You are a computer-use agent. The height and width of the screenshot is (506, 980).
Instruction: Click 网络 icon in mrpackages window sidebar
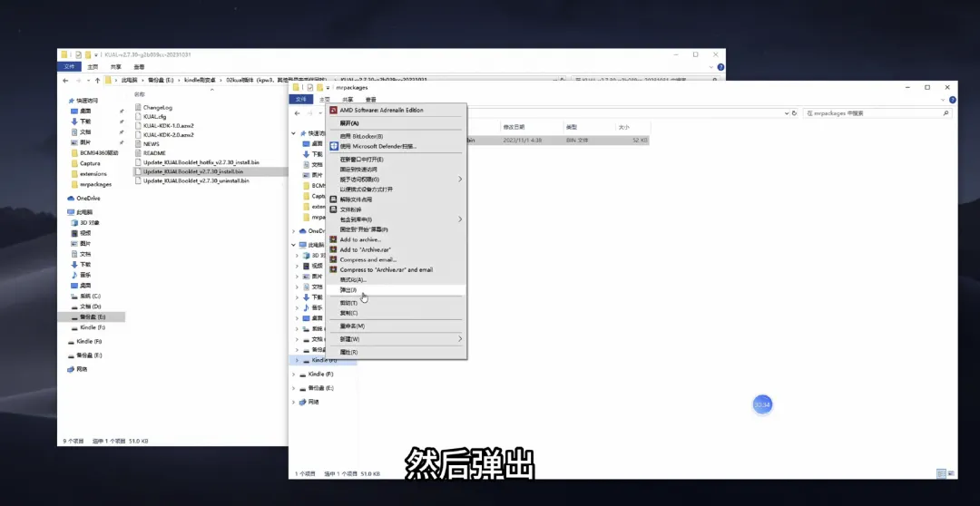tap(303, 402)
